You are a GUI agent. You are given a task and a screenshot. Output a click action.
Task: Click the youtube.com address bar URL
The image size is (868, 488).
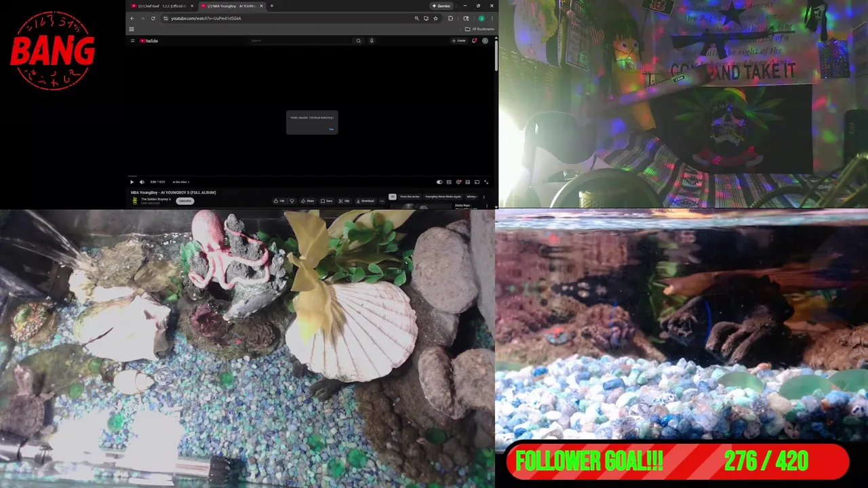pyautogui.click(x=206, y=18)
